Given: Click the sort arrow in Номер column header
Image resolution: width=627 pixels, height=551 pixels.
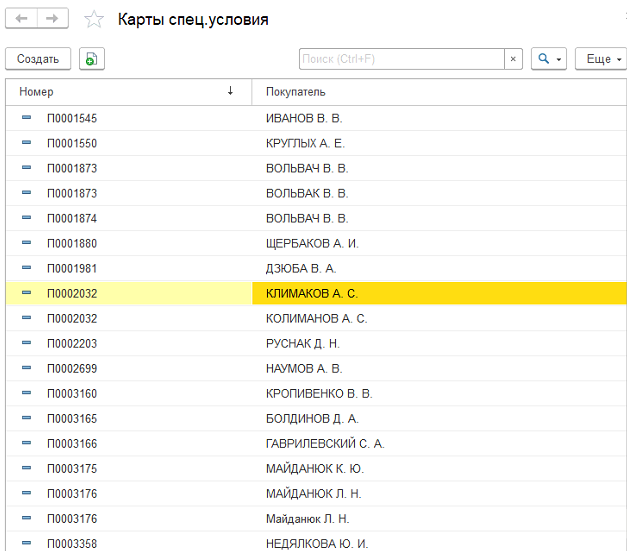Looking at the screenshot, I should [230, 91].
